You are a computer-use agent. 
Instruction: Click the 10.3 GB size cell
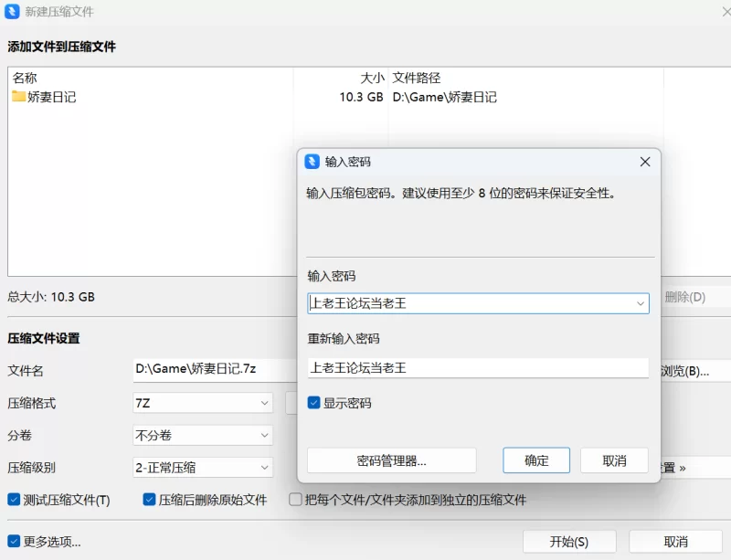(361, 97)
